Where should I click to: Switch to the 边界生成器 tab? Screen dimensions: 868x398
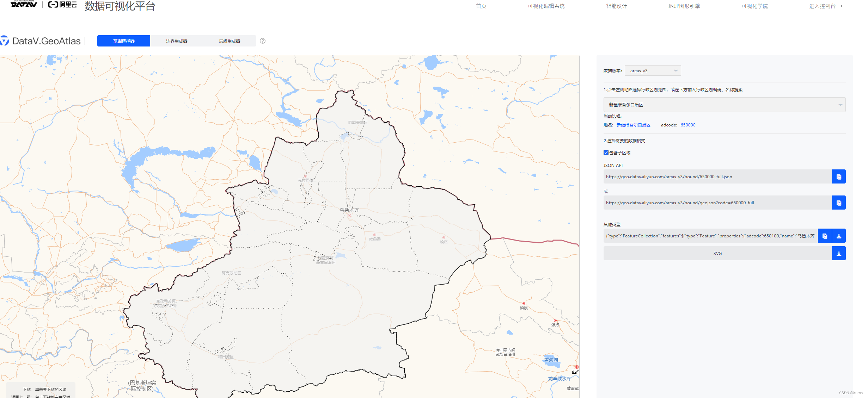pyautogui.click(x=177, y=41)
